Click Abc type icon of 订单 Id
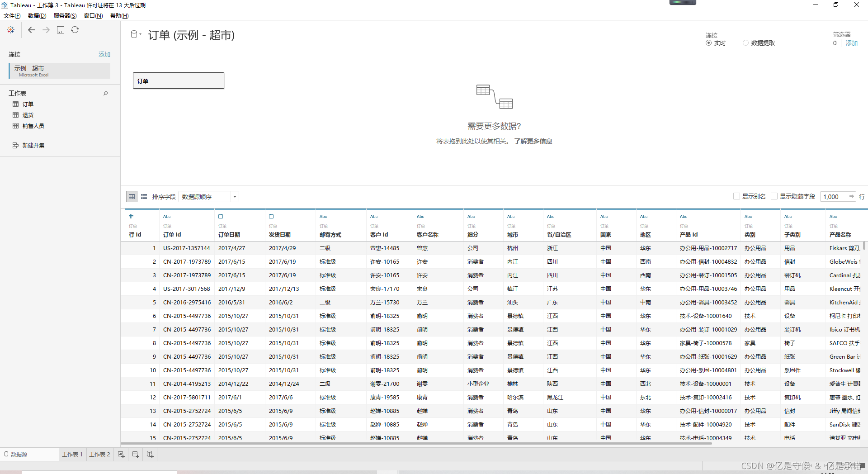The image size is (868, 474). pos(167,216)
